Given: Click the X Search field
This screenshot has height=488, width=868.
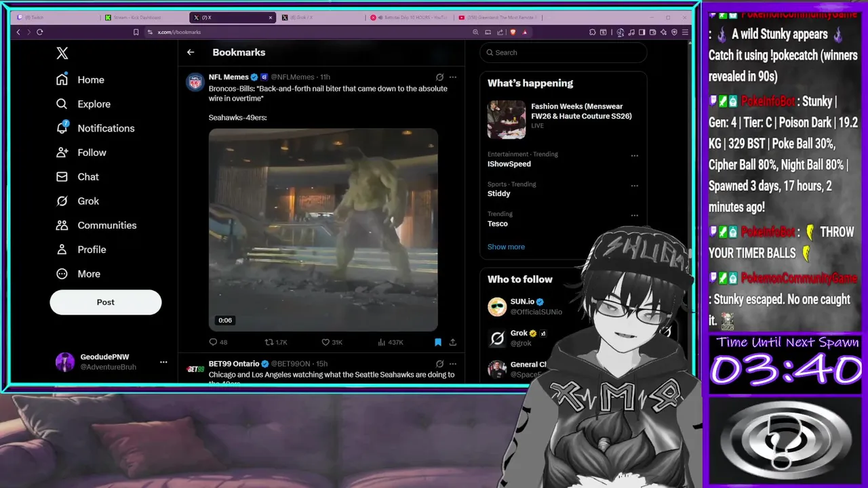Looking at the screenshot, I should pyautogui.click(x=563, y=52).
